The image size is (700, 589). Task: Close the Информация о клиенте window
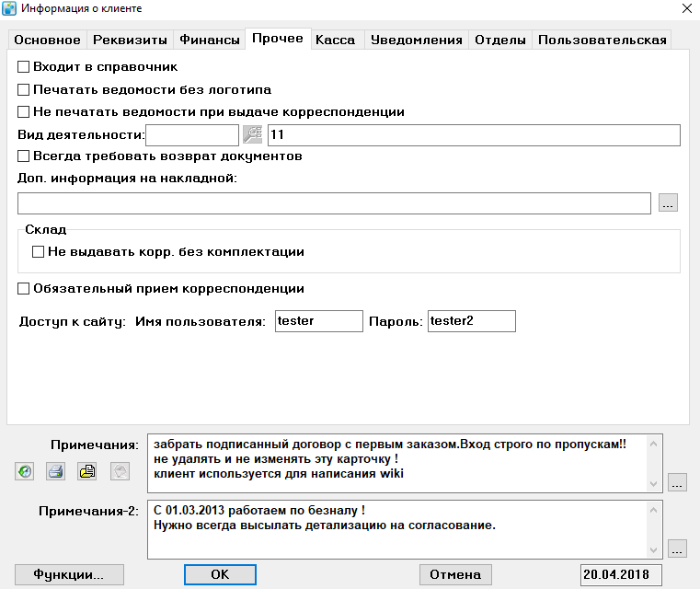686,8
